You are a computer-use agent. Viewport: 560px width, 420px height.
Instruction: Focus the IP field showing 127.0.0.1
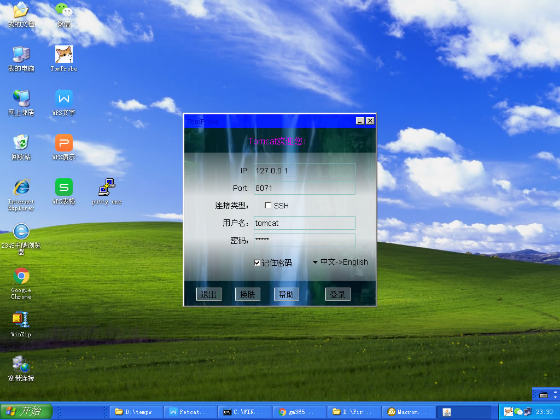pos(305,171)
